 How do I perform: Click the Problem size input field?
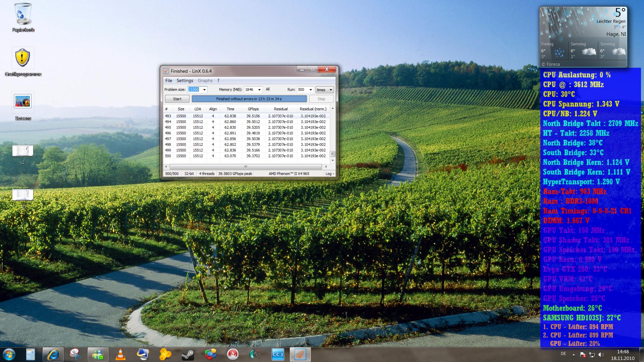click(x=194, y=90)
